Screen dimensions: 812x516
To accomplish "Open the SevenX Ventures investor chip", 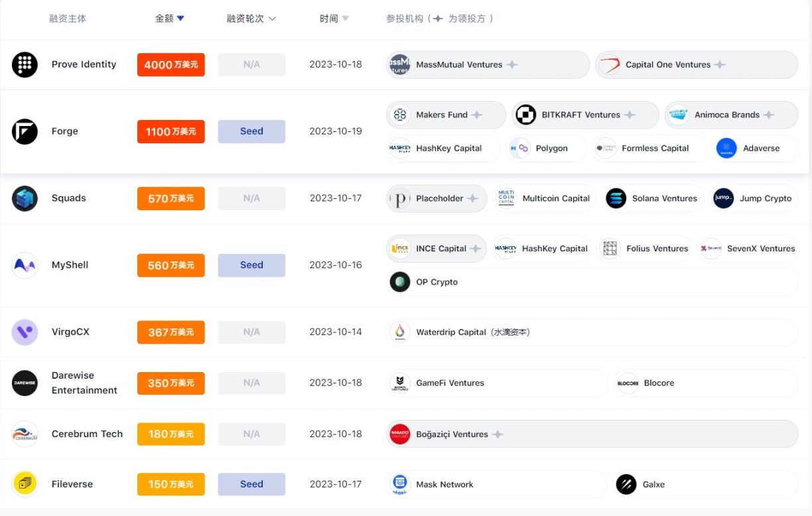I will point(748,249).
